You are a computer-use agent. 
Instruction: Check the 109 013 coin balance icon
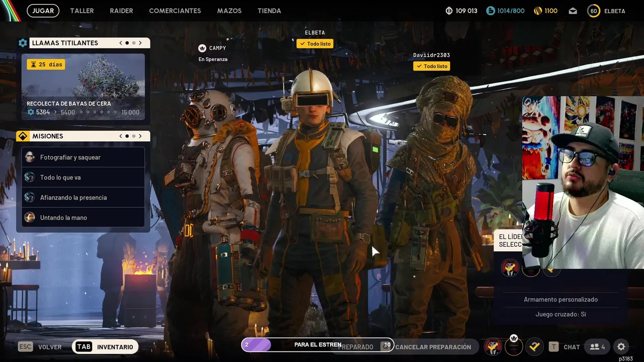[x=449, y=11]
